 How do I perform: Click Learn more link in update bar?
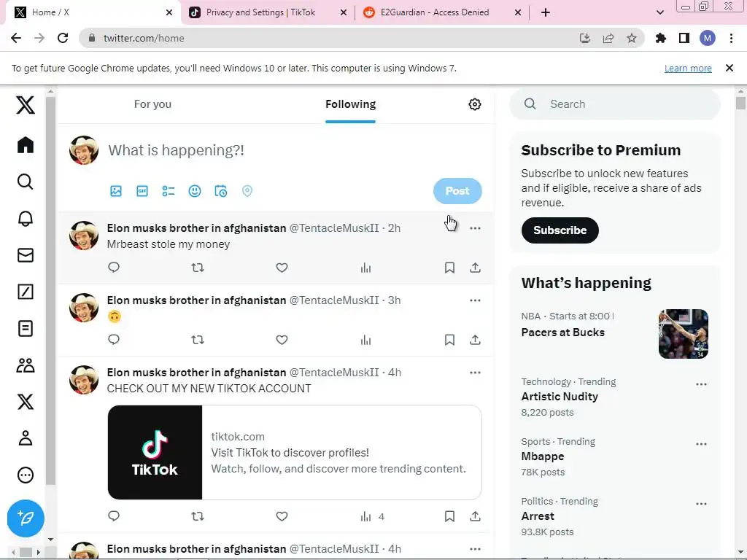(688, 68)
